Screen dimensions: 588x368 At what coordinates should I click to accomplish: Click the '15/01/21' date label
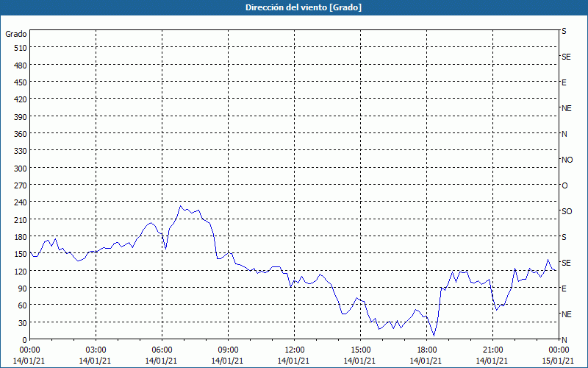pyautogui.click(x=559, y=361)
